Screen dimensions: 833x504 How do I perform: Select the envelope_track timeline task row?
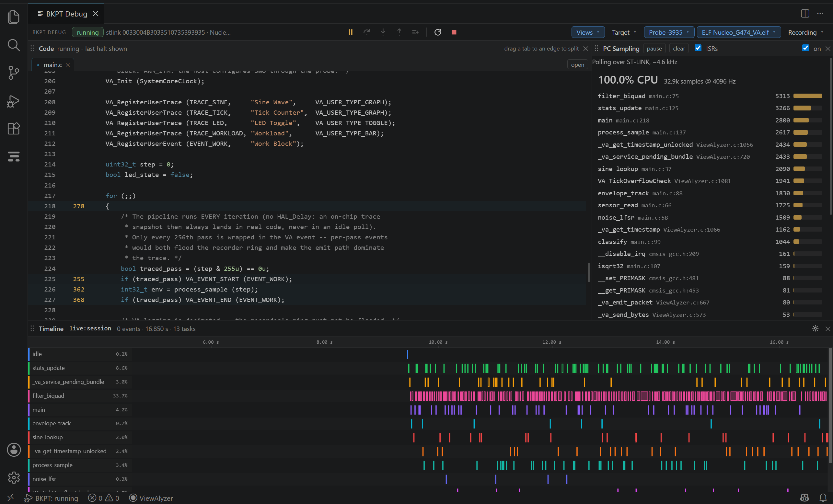80,423
